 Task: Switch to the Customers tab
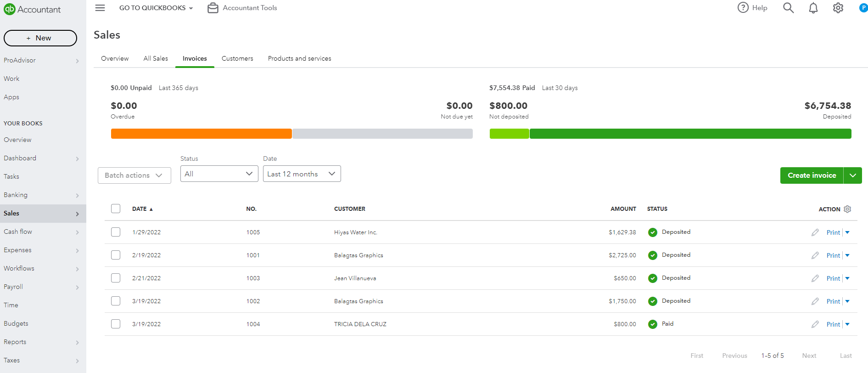click(237, 58)
